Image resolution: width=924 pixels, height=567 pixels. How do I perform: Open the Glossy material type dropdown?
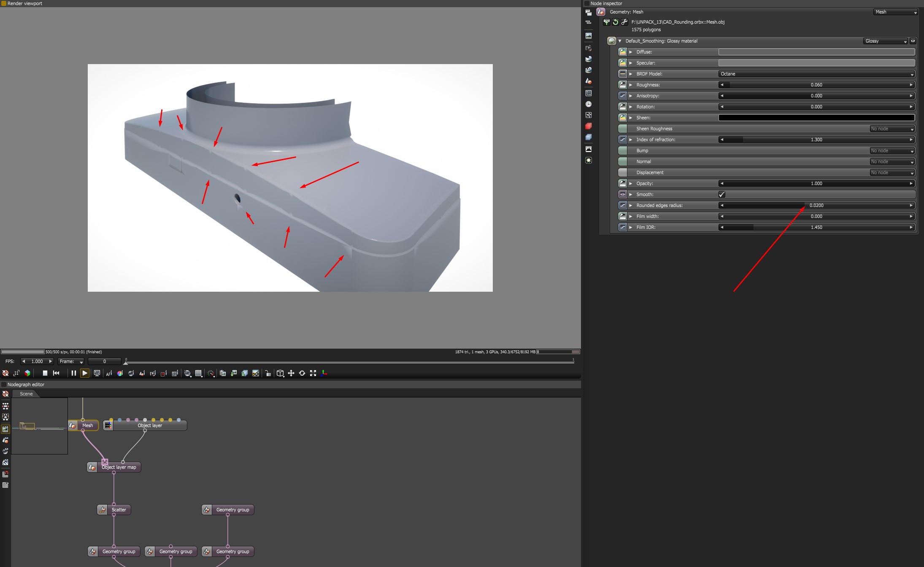click(885, 41)
